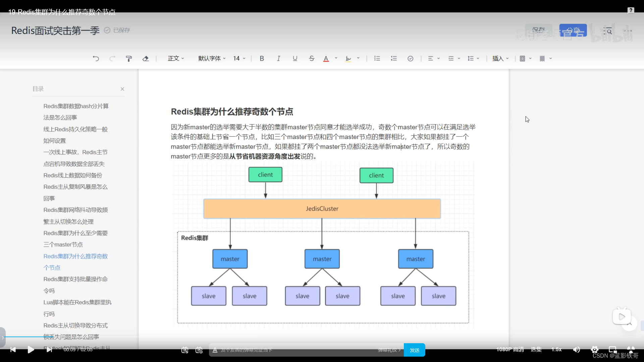The width and height of the screenshot is (644, 362).
Task: Open outline entry Redis集群数据hash分片算法
Action: pyautogui.click(x=76, y=112)
